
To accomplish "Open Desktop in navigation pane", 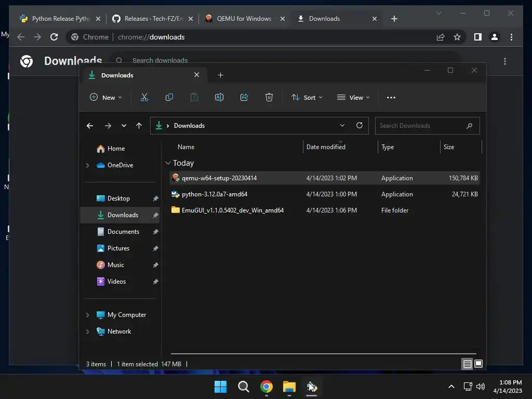I will click(x=118, y=198).
